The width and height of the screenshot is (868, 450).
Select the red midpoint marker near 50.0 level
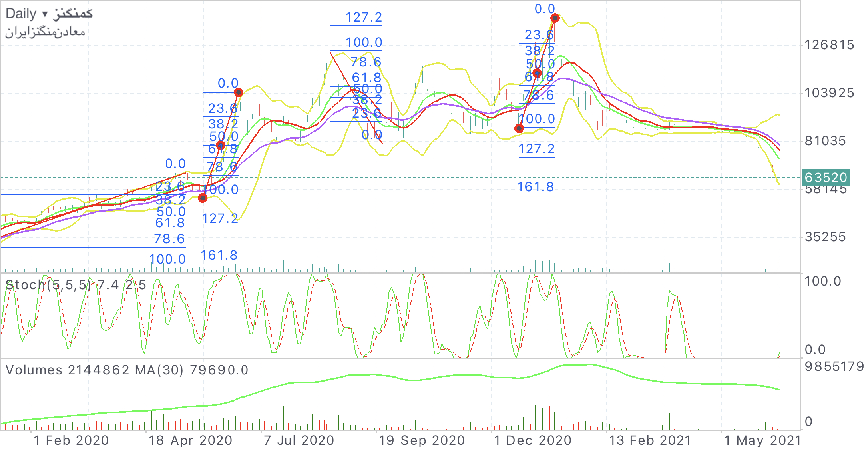[220, 145]
